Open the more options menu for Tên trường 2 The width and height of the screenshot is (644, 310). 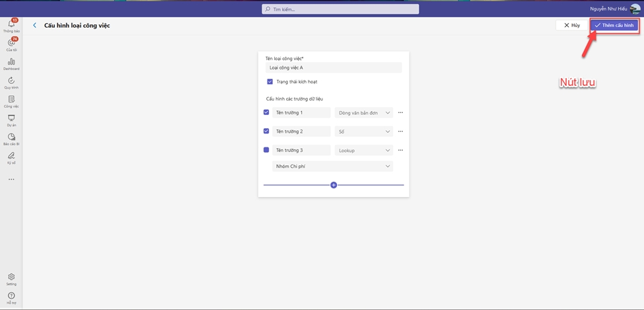click(x=400, y=132)
